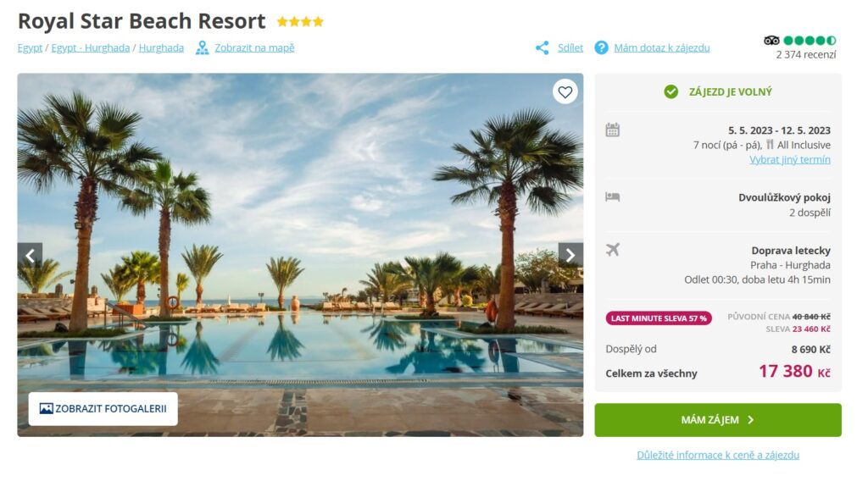
Task: Show previous photo with left arrow
Action: click(x=30, y=255)
